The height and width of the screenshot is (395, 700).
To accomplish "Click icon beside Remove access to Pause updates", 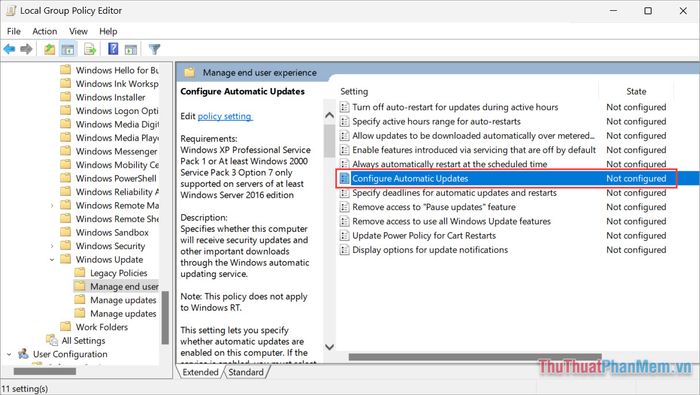I will pos(344,207).
